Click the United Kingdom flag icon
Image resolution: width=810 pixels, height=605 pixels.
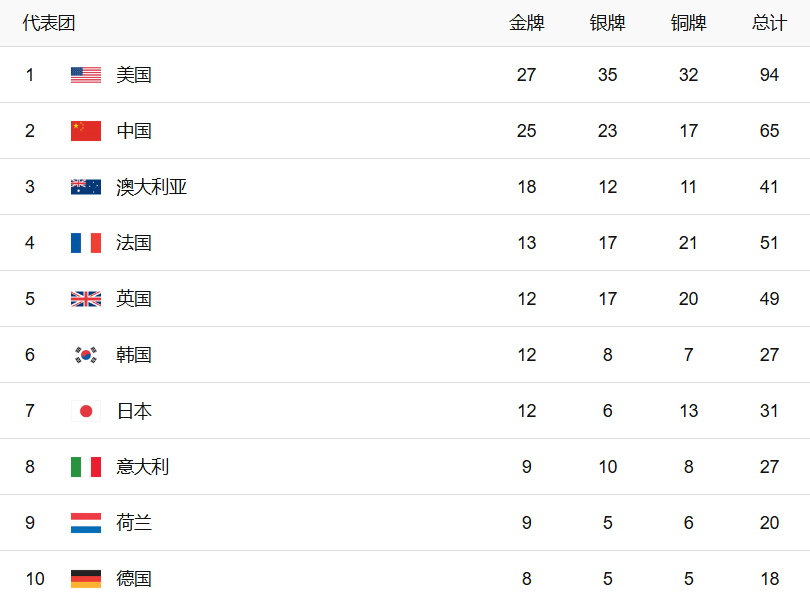86,299
